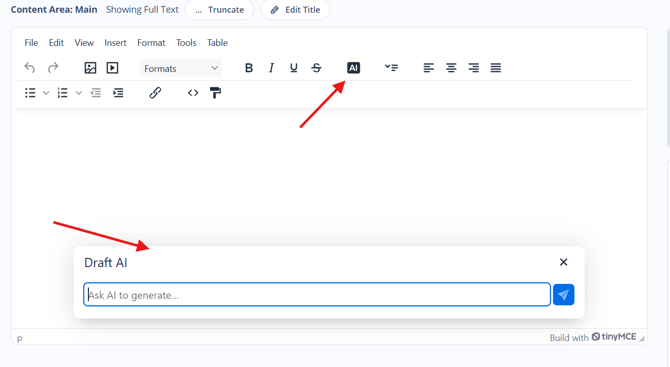The height and width of the screenshot is (367, 670).
Task: Click the Ask AI to generate input field
Action: [x=317, y=294]
